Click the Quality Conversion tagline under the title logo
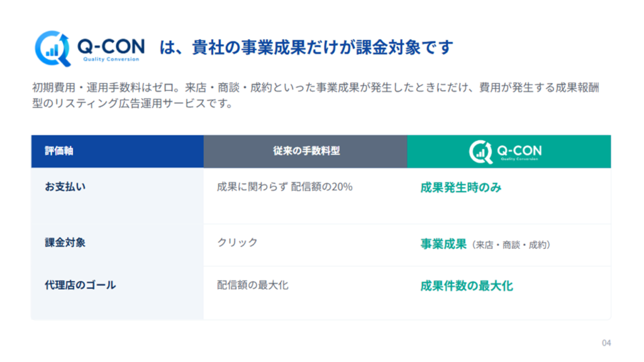Screen dimensions: 644x362 pos(111,60)
